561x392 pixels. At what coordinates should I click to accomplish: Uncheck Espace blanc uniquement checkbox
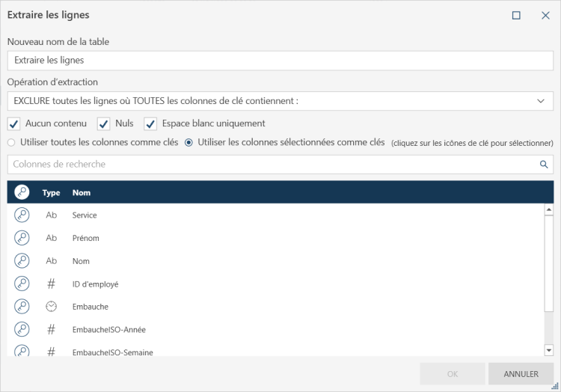point(150,123)
